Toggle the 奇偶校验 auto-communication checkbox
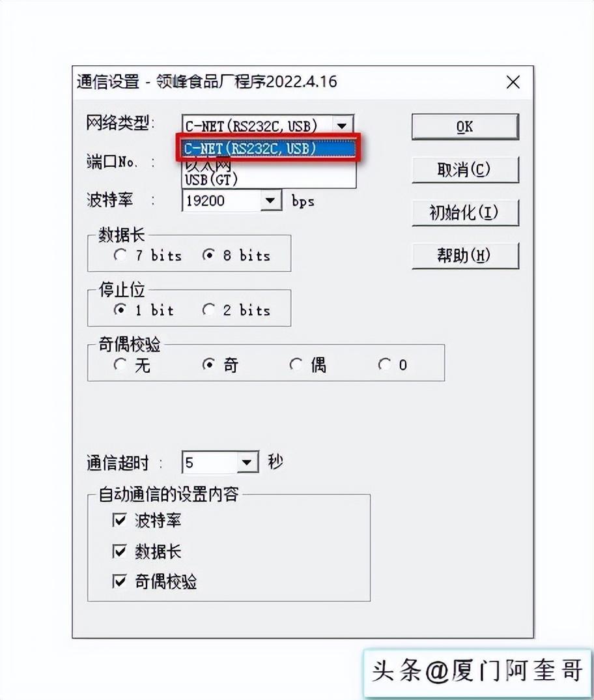Screen dimensions: 594x700 tap(119, 581)
